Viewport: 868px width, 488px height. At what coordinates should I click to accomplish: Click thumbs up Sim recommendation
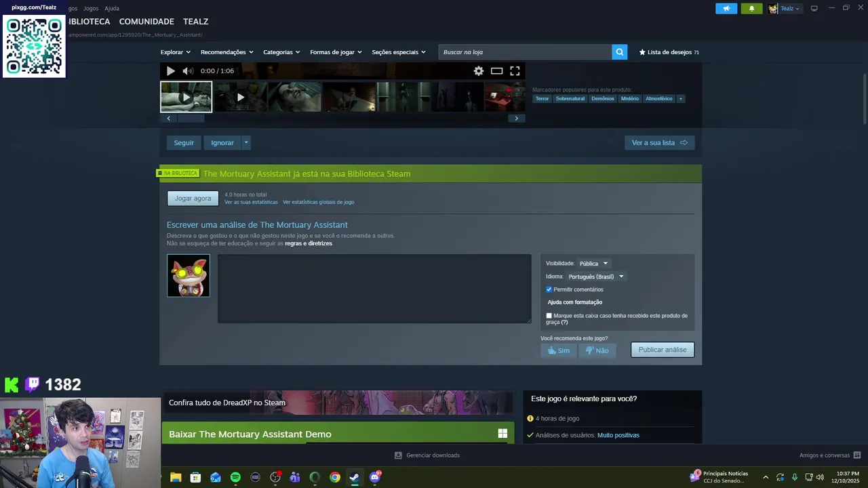559,350
